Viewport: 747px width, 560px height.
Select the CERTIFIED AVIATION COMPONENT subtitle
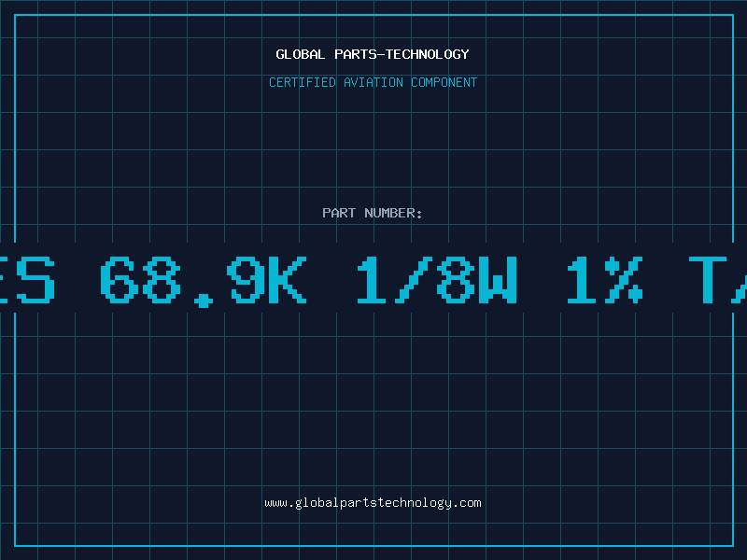tap(373, 82)
